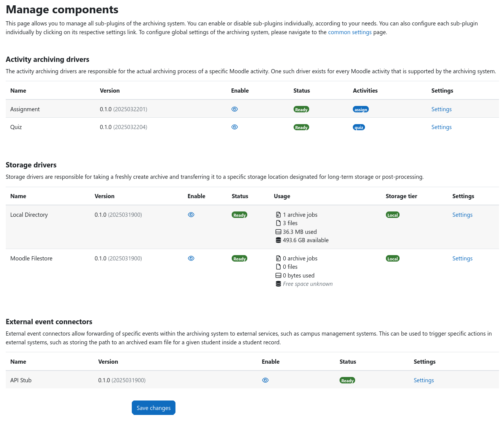Toggle the Assignment driver enable eye icon

(234, 109)
